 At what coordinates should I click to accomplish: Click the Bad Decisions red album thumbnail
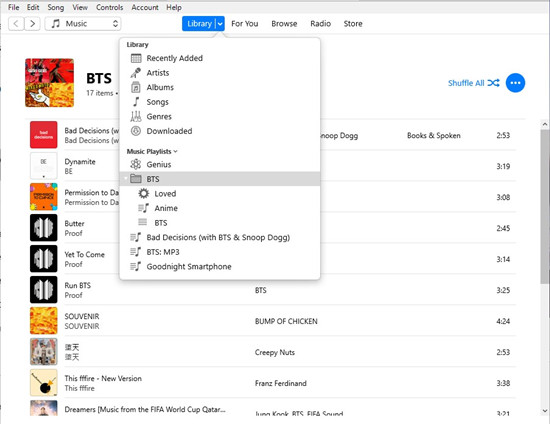point(43,135)
